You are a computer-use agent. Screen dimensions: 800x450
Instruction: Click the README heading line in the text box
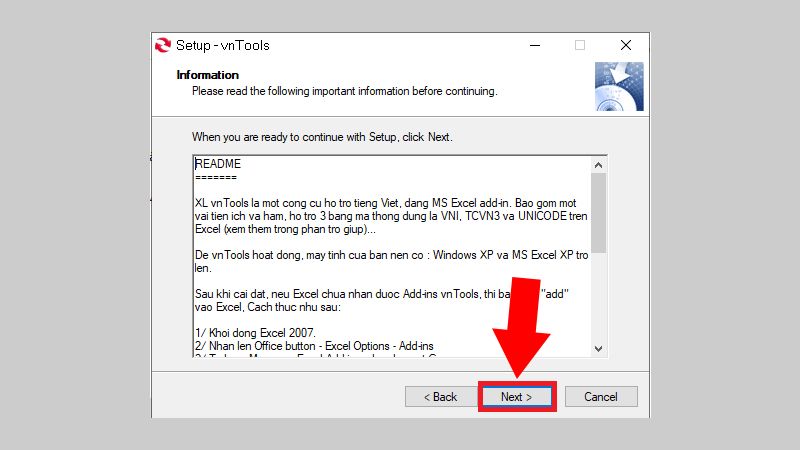(x=218, y=164)
